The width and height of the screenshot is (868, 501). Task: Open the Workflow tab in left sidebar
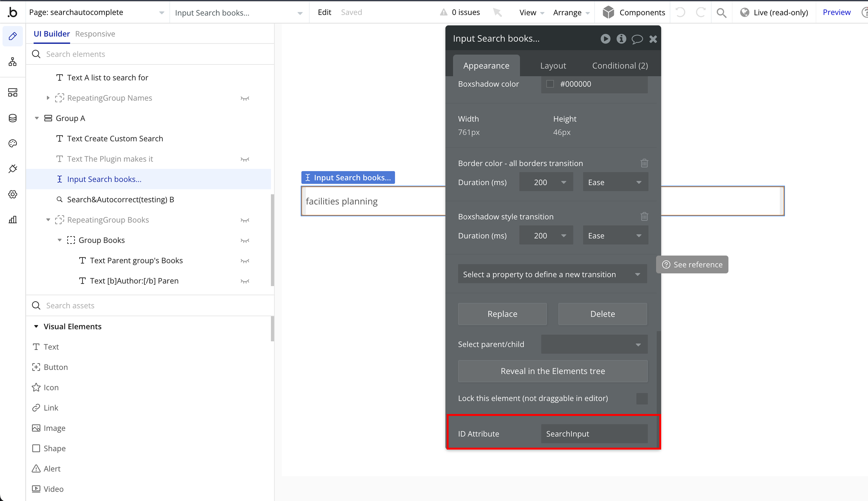13,62
